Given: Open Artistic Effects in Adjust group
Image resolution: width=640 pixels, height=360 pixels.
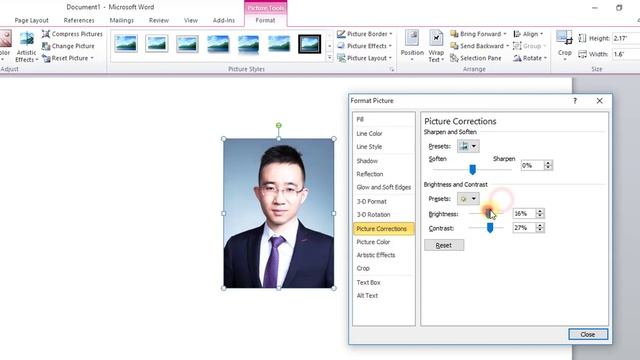Looking at the screenshot, I should [27, 47].
